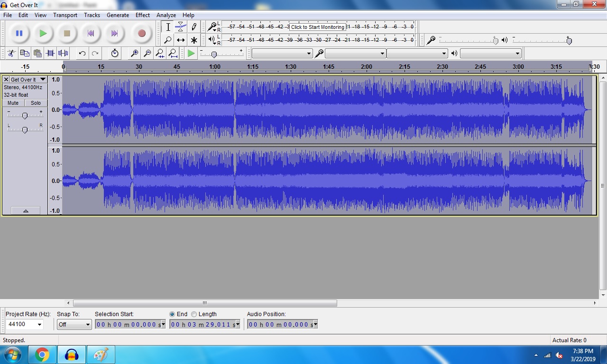Screen dimensions: 607x364
Task: Select the Draw (pencil) tool
Action: tap(193, 27)
